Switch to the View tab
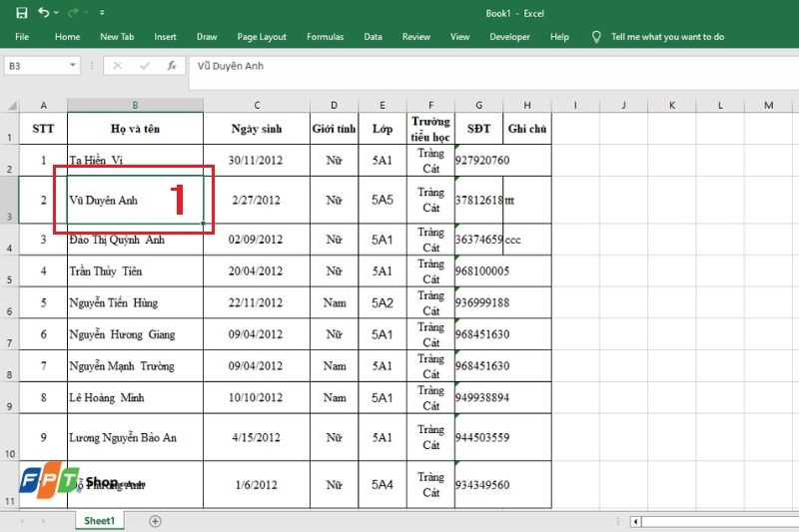Screen dimensions: 799x532 459,37
